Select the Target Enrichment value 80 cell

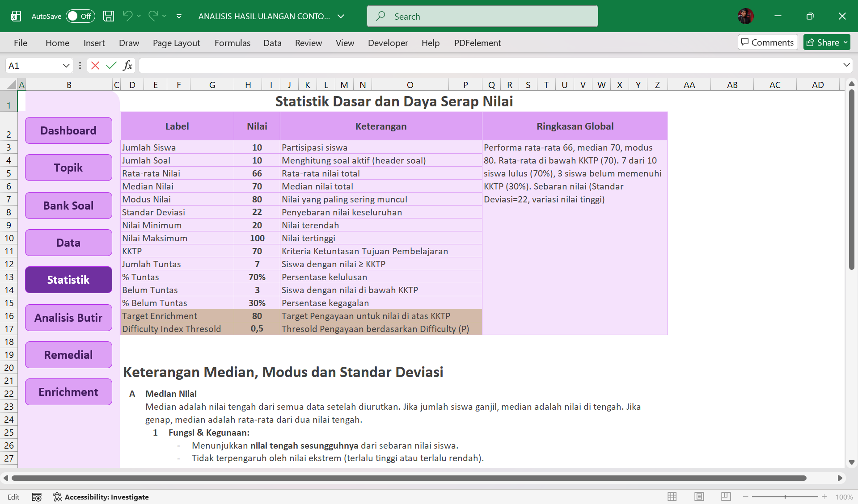point(257,316)
